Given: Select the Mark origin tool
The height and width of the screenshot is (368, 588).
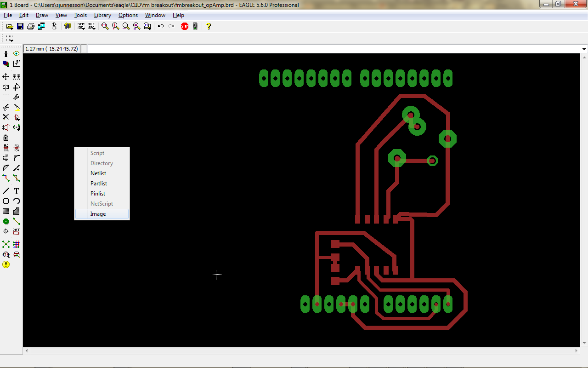Looking at the screenshot, I should (x=17, y=64).
